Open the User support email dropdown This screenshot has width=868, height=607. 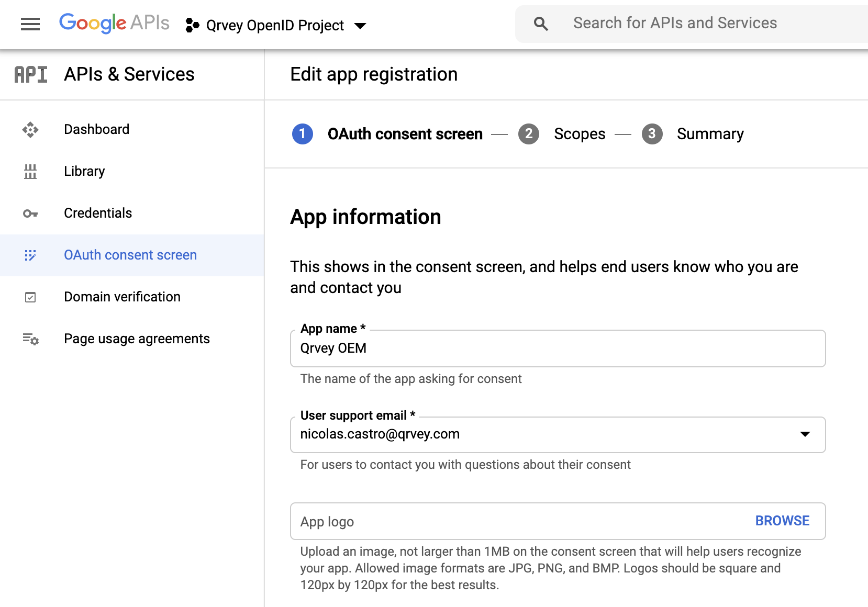click(558, 435)
